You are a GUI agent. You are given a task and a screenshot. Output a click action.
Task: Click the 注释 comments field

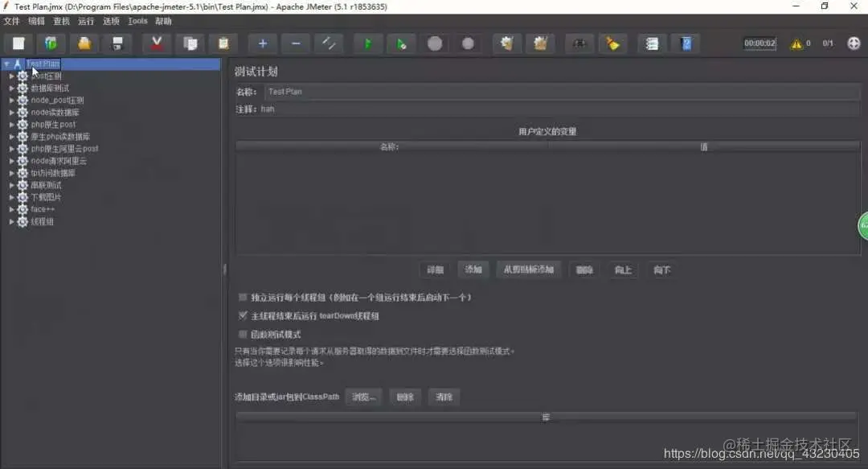pyautogui.click(x=559, y=109)
